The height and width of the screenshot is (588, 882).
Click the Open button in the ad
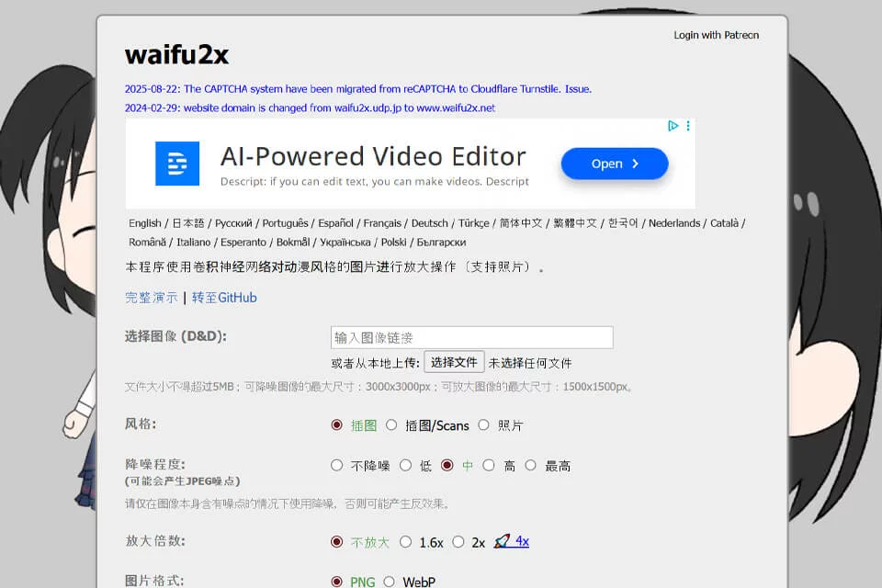[x=615, y=164]
